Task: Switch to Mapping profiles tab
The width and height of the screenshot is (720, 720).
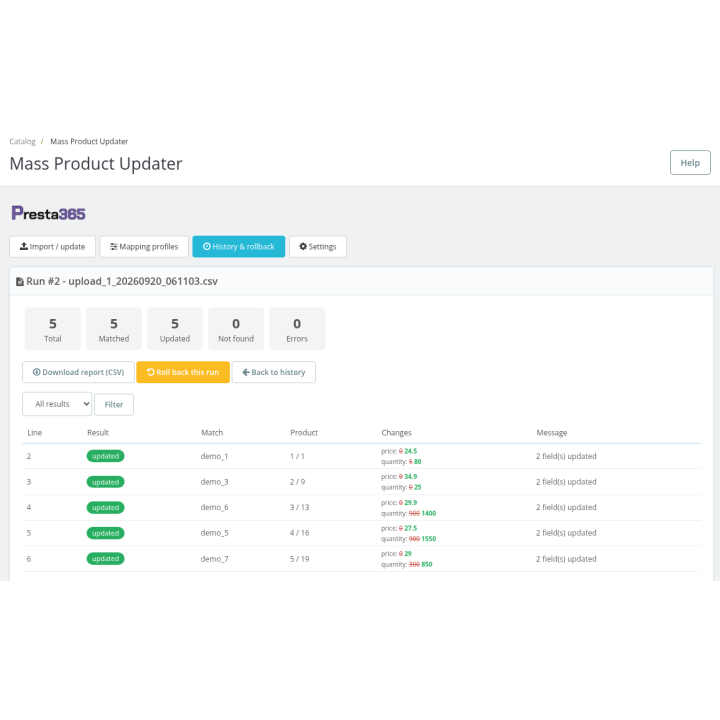Action: coord(144,247)
